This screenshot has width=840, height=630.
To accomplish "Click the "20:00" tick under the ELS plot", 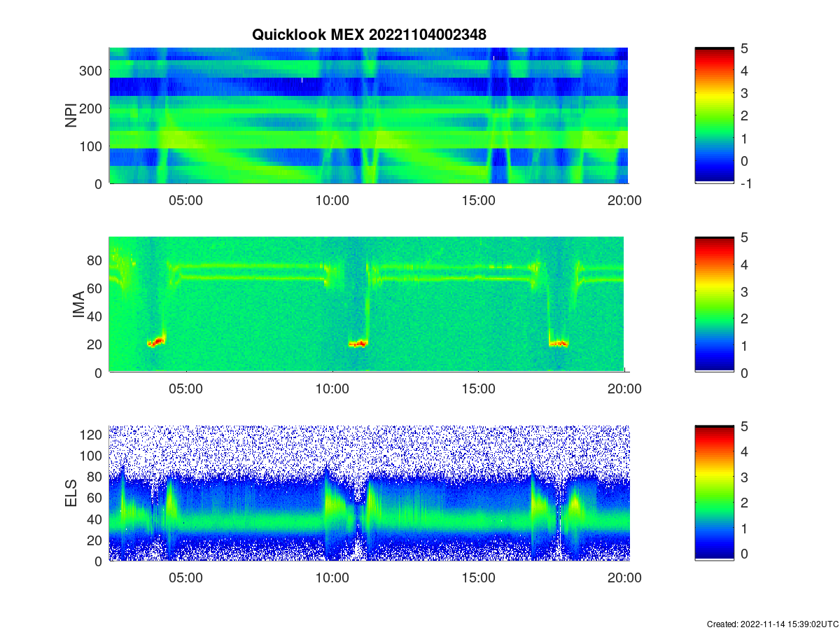I will pyautogui.click(x=624, y=578).
